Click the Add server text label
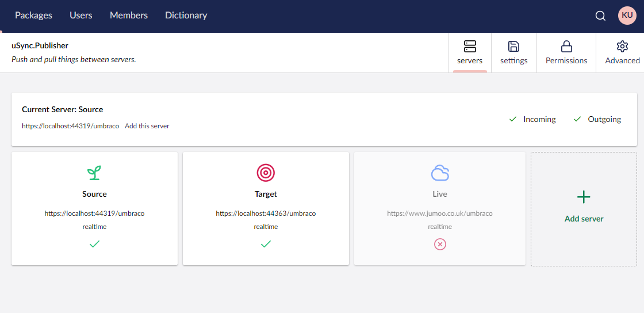This screenshot has width=644, height=313. point(584,219)
